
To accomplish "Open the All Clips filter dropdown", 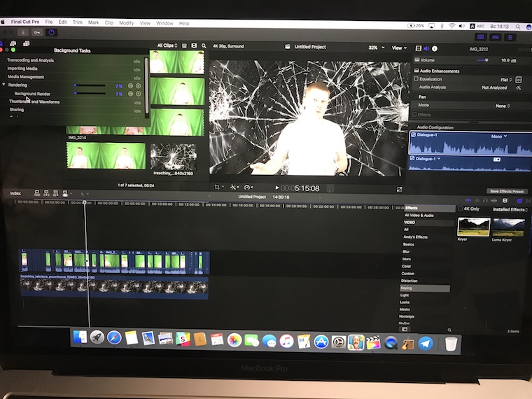I will point(167,45).
